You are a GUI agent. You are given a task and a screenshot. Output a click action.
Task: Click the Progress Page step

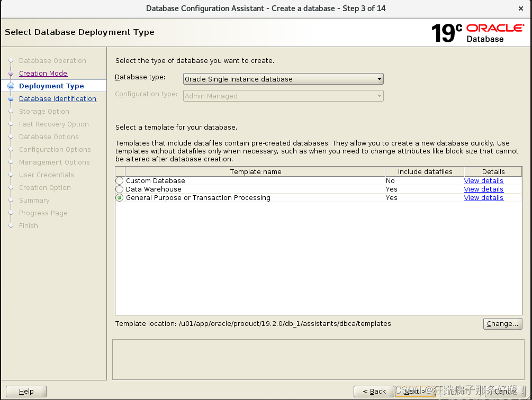(x=43, y=213)
